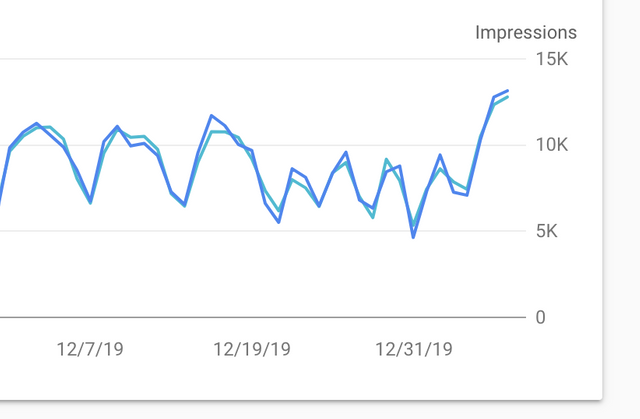Image resolution: width=640 pixels, height=419 pixels.
Task: Click the teal trough left of 12/31/19 spike
Action: (373, 217)
